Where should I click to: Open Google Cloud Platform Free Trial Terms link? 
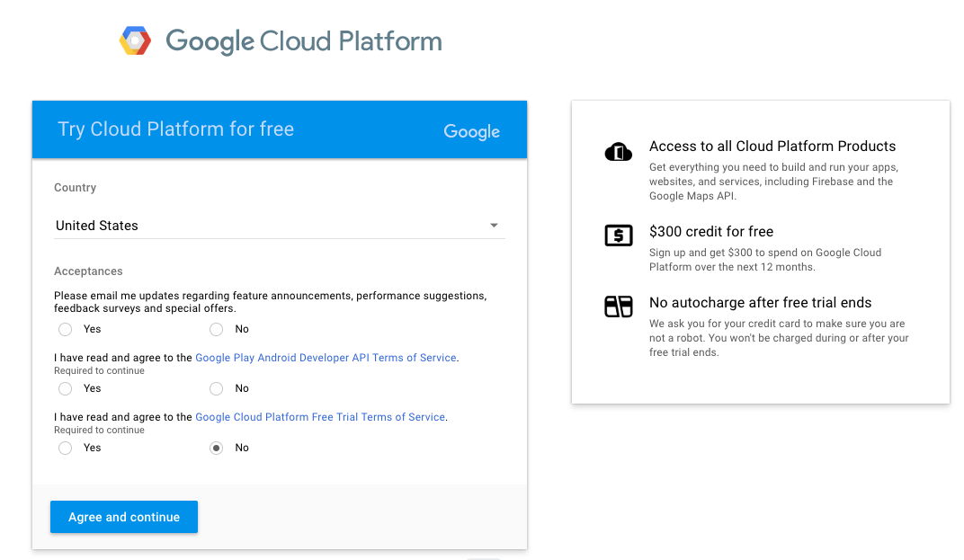point(320,417)
